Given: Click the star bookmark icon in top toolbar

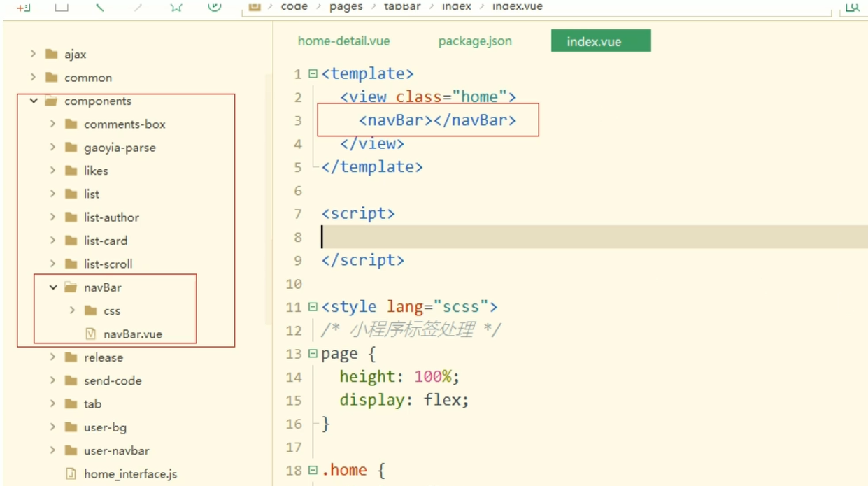Looking at the screenshot, I should [x=176, y=6].
